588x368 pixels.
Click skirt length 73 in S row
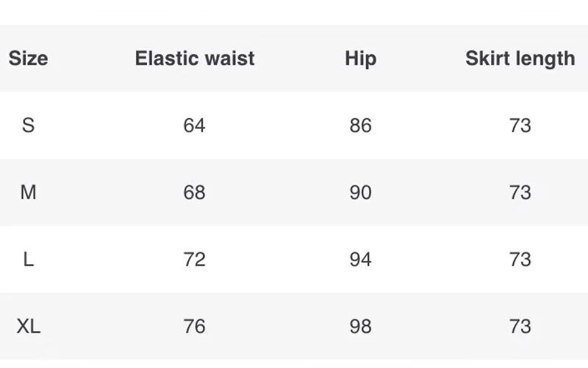click(x=520, y=125)
